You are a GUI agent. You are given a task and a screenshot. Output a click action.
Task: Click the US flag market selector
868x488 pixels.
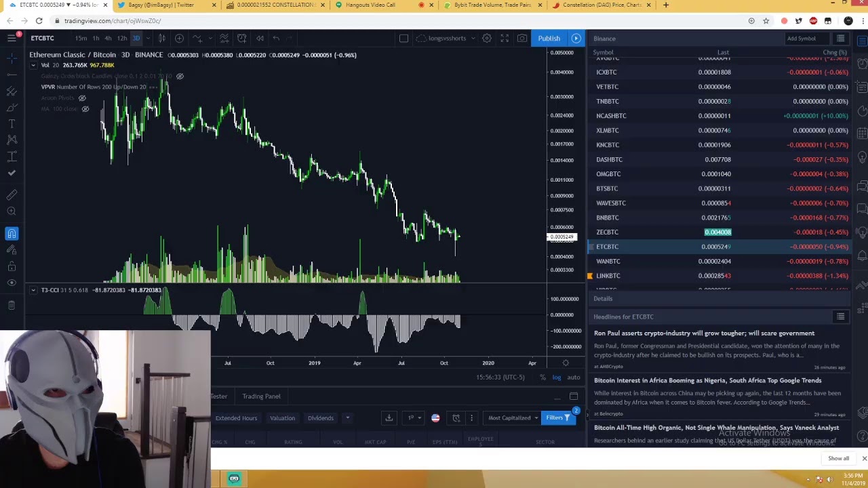tap(435, 418)
